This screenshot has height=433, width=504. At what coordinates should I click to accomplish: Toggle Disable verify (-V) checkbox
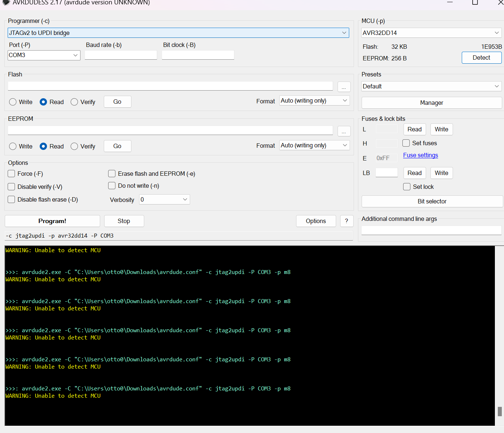click(11, 187)
